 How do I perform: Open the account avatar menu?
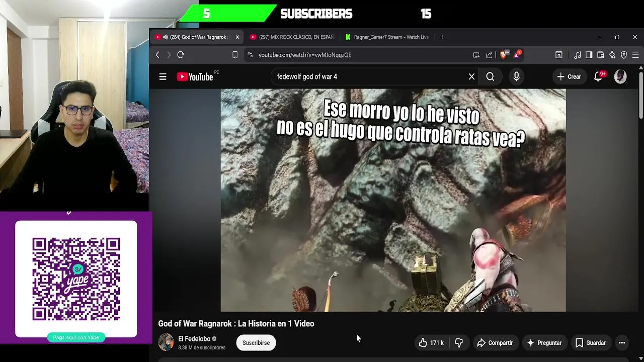coord(620,76)
